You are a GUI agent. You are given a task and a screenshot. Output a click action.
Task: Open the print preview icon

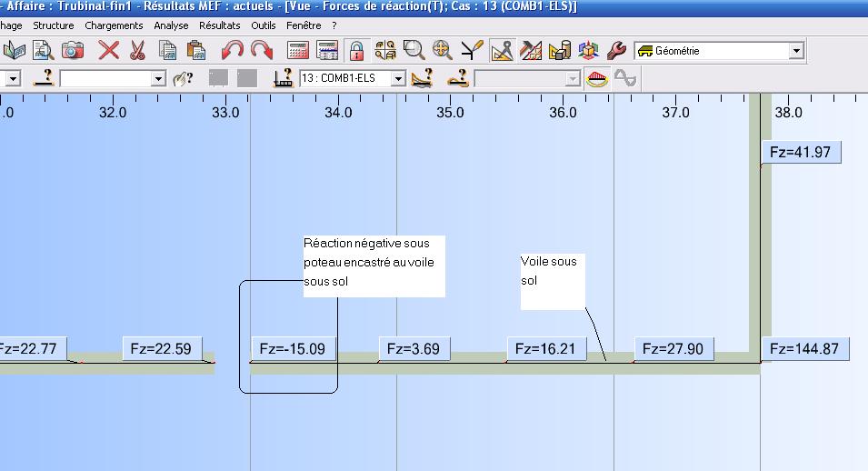click(43, 50)
